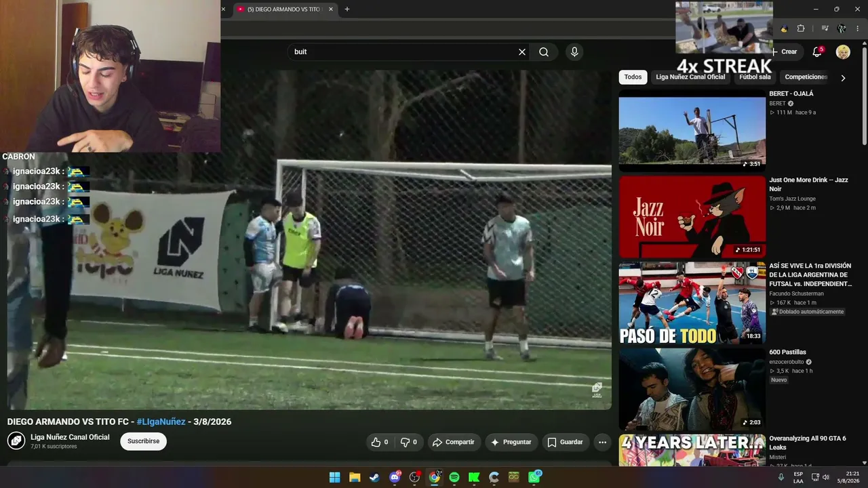The image size is (868, 488).
Task: Click the Compartir share button
Action: pyautogui.click(x=453, y=442)
